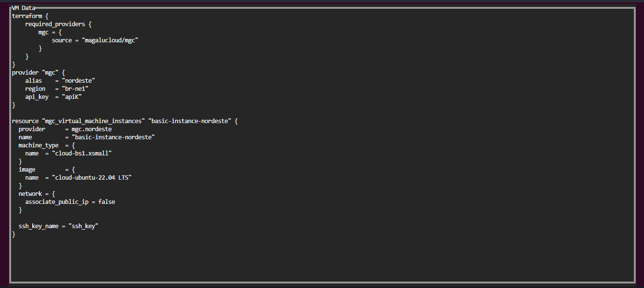The height and width of the screenshot is (288, 644).
Task: Click the "machine_type" attribute keyword
Action: (38, 145)
